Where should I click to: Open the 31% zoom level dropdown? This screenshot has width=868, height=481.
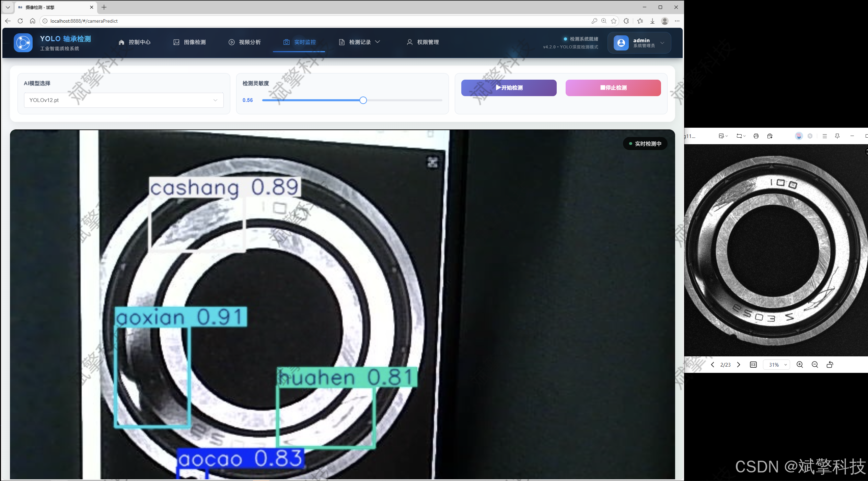[x=777, y=365]
